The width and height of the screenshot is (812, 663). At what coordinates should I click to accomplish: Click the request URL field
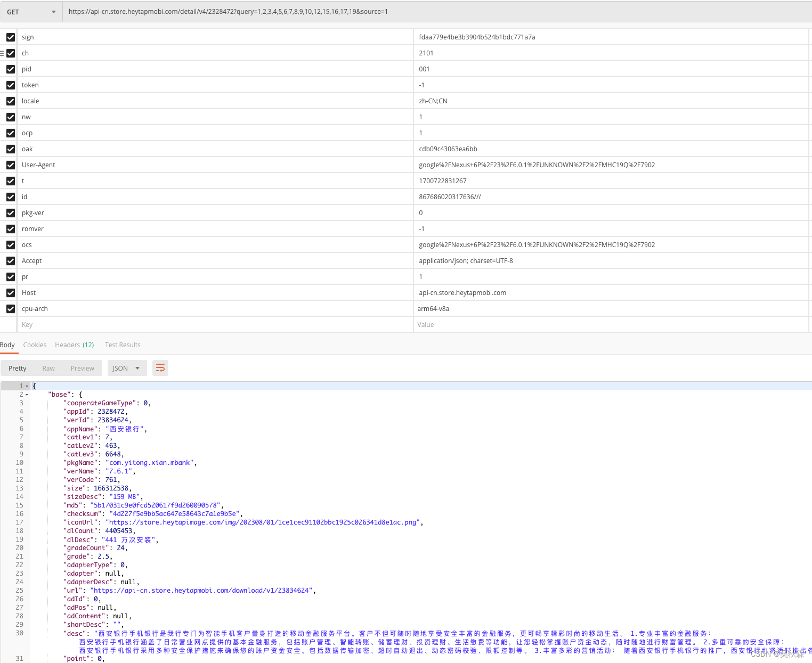click(437, 12)
